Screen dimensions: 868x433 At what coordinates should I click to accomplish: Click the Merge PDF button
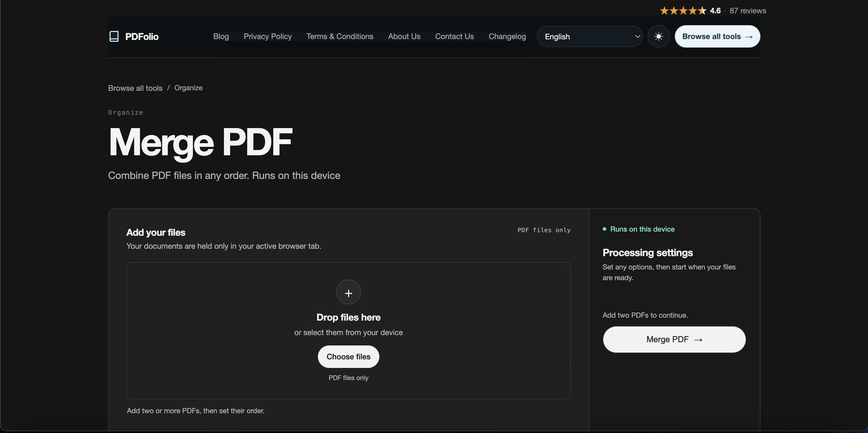click(x=674, y=340)
